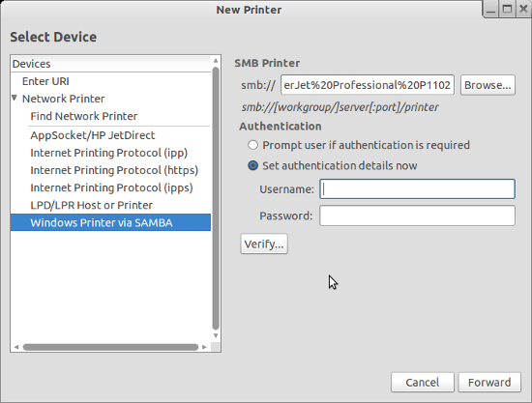Collapse the Network Printer tree node
This screenshot has width=532, height=403.
click(x=15, y=99)
